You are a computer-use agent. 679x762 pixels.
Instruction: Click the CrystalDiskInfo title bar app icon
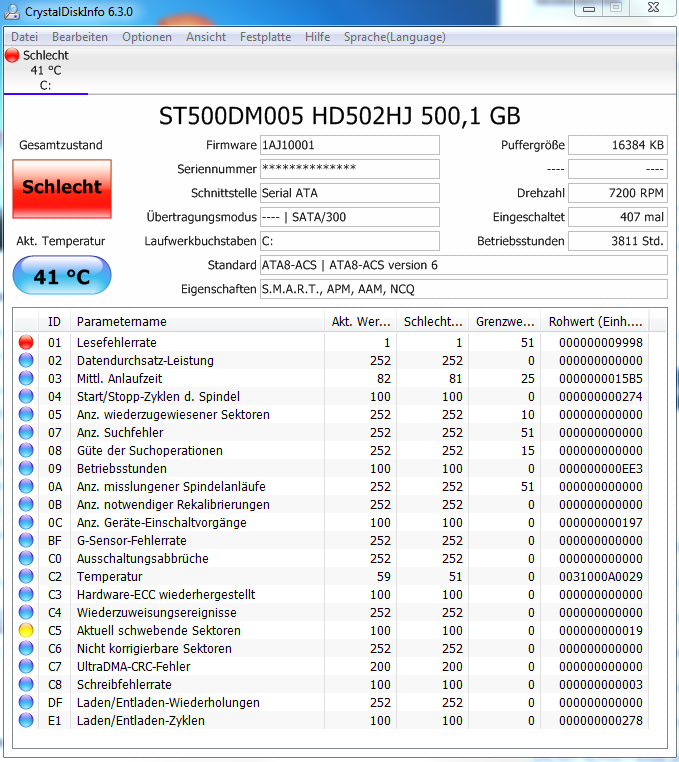click(x=12, y=12)
